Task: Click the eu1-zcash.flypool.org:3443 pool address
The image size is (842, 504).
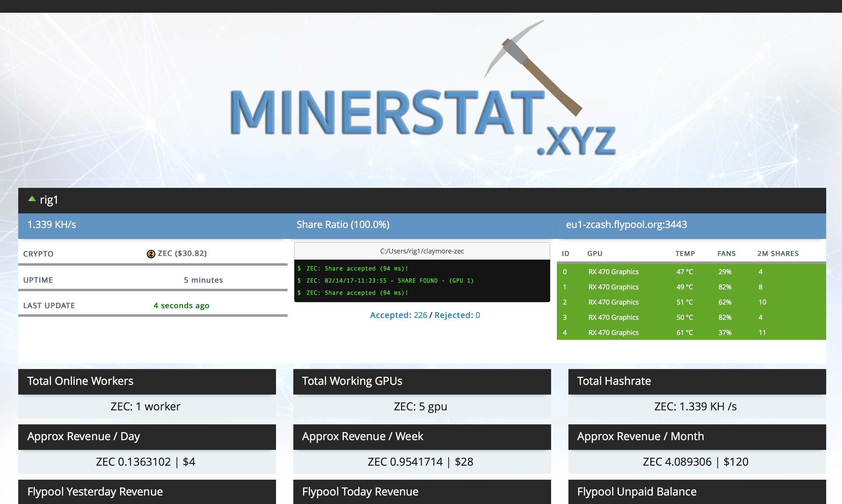Action: click(x=626, y=225)
